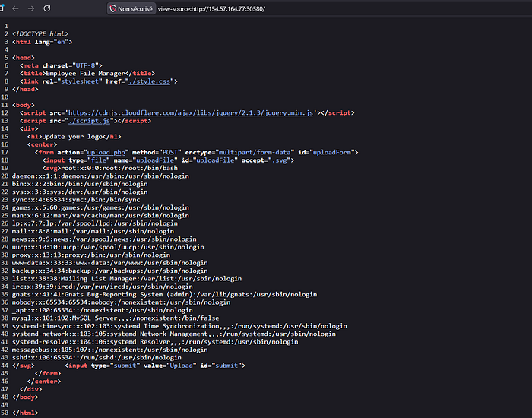Click the sync:x:4:65534 line
This screenshot has width=532, height=418.
coord(76,200)
